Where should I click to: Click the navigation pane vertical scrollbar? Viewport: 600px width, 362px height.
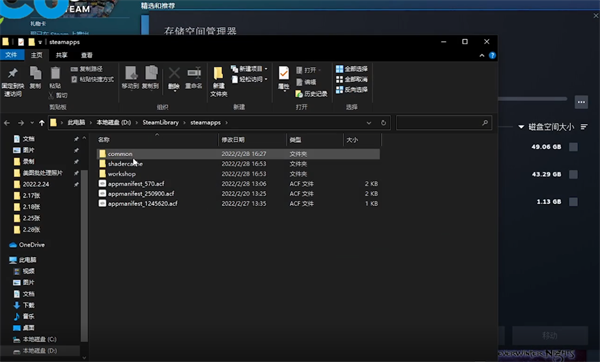(84, 256)
